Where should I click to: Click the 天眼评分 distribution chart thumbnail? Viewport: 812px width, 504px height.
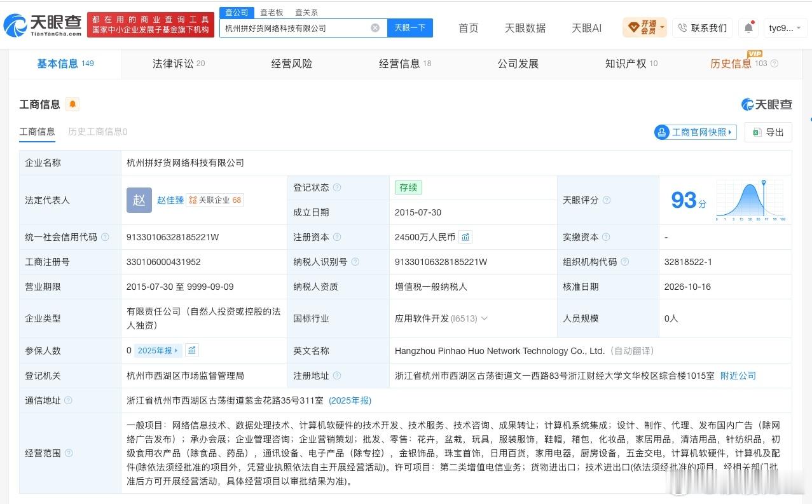751,200
